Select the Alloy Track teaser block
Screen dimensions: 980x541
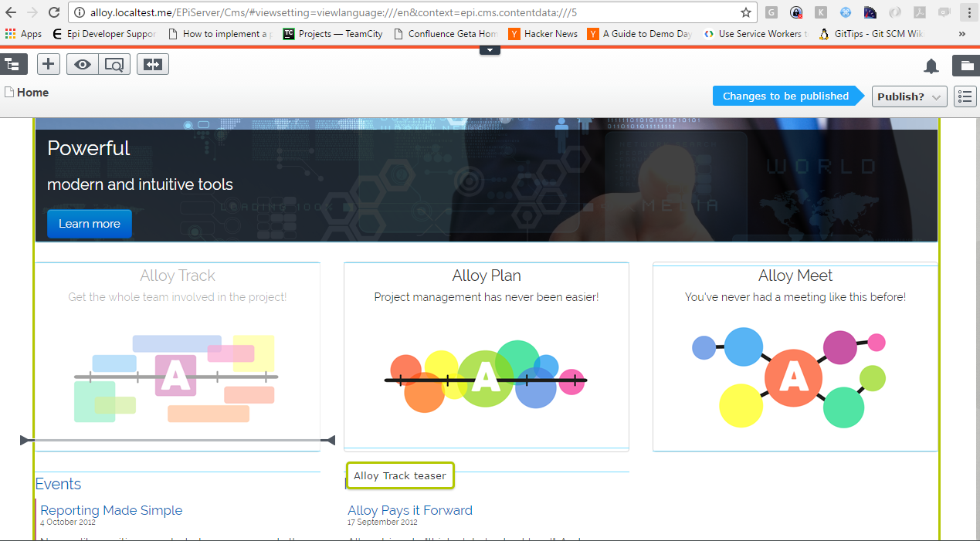click(178, 356)
